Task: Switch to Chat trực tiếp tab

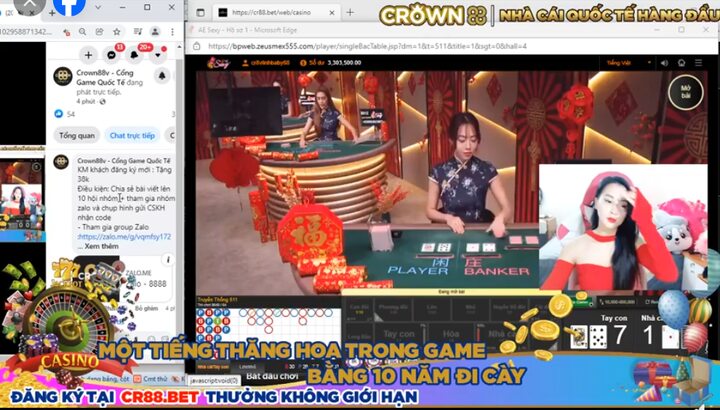Action: coord(131,135)
